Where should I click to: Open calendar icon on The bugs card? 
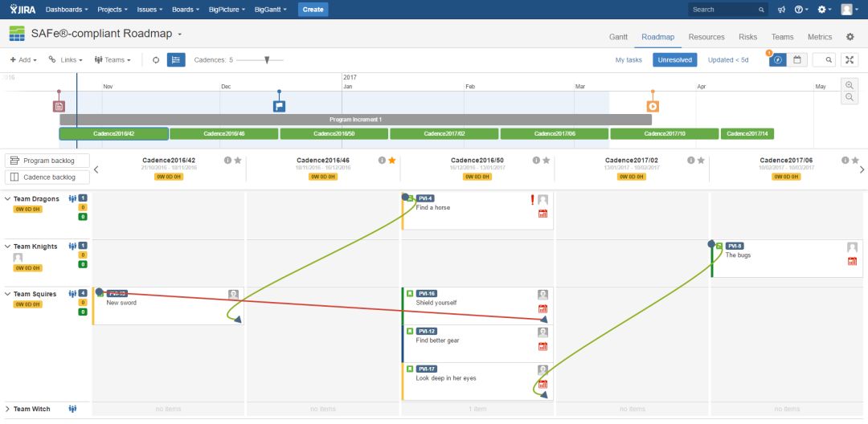click(x=853, y=261)
